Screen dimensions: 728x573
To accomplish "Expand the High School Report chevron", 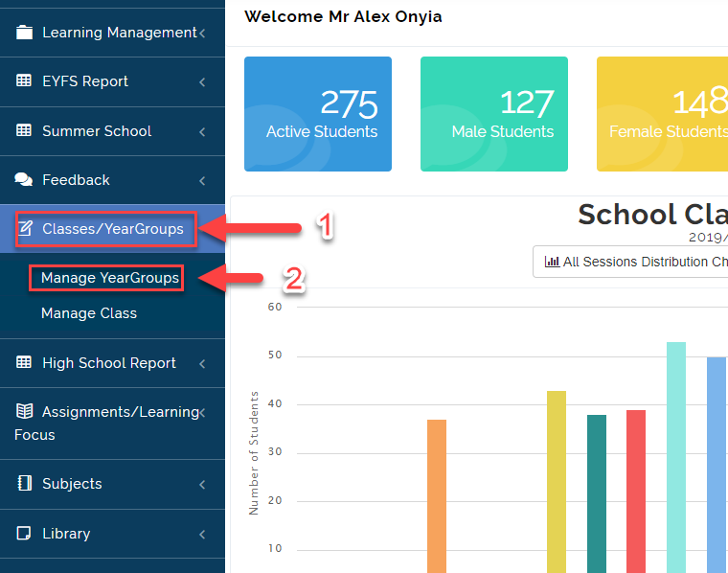I will tap(202, 363).
